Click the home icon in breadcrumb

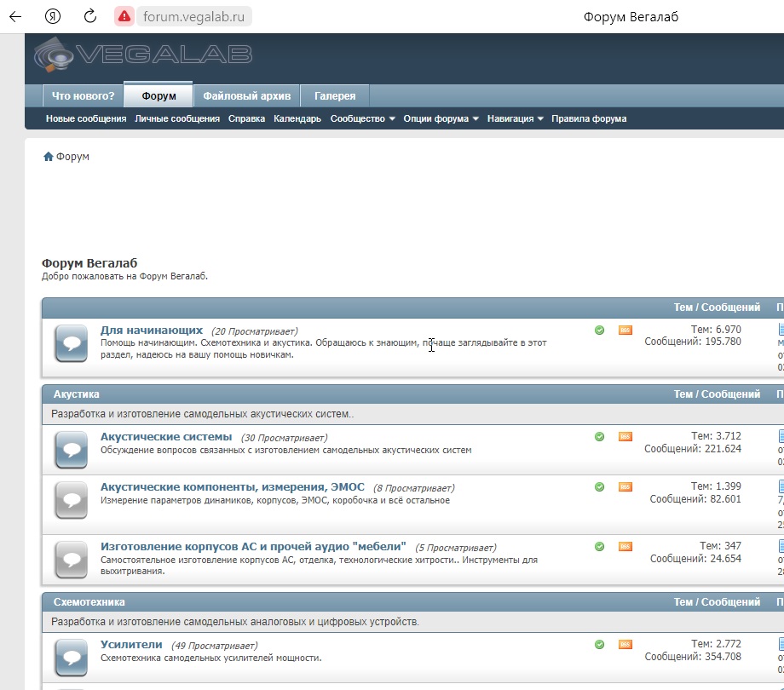pos(48,157)
